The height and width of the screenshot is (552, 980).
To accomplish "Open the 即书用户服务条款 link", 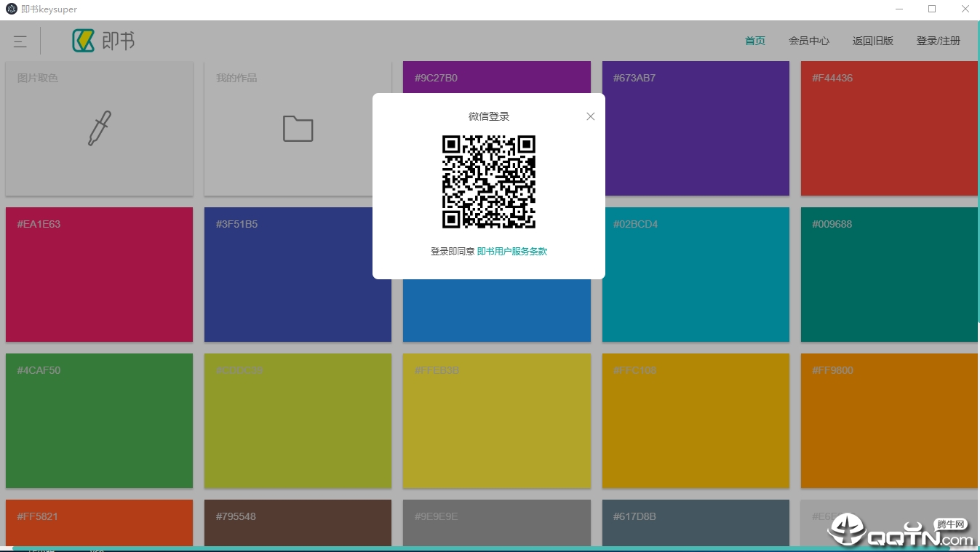I will coord(511,252).
